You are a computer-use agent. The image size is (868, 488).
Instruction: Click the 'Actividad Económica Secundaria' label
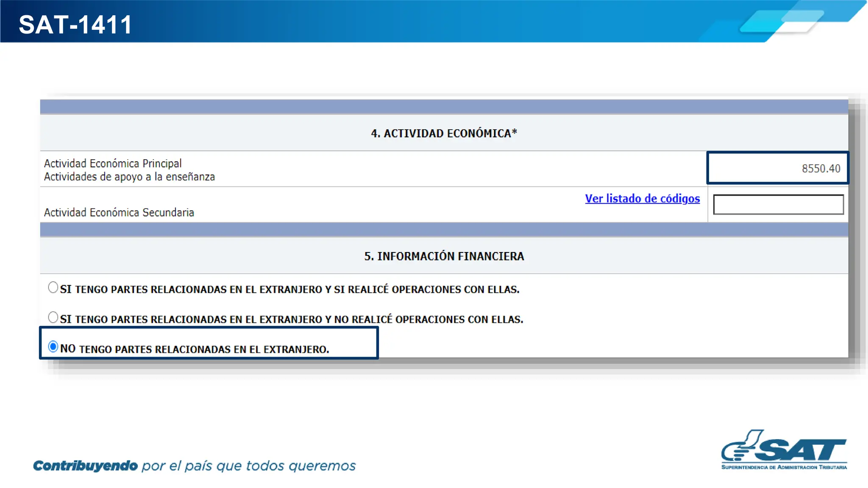(x=119, y=213)
